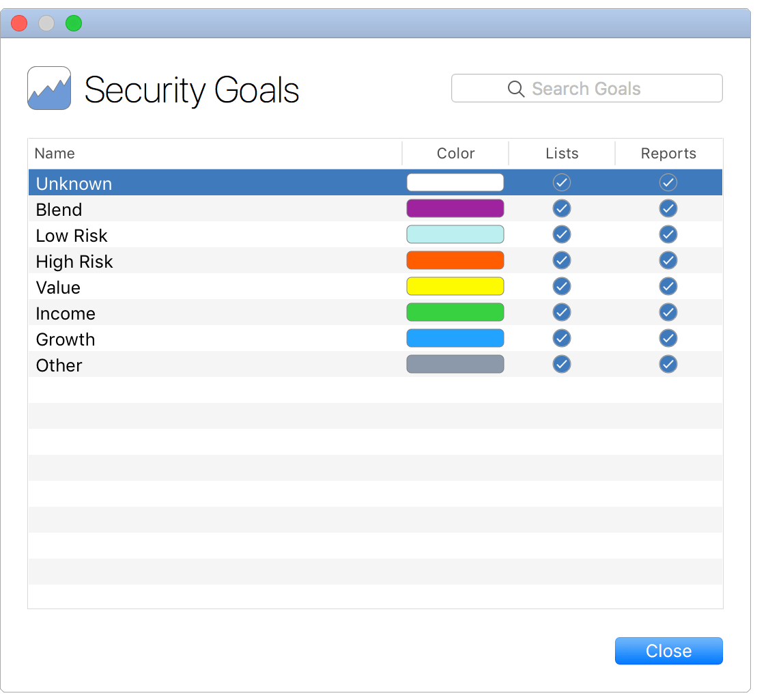
Task: Click the green zoom window button
Action: coord(74,24)
